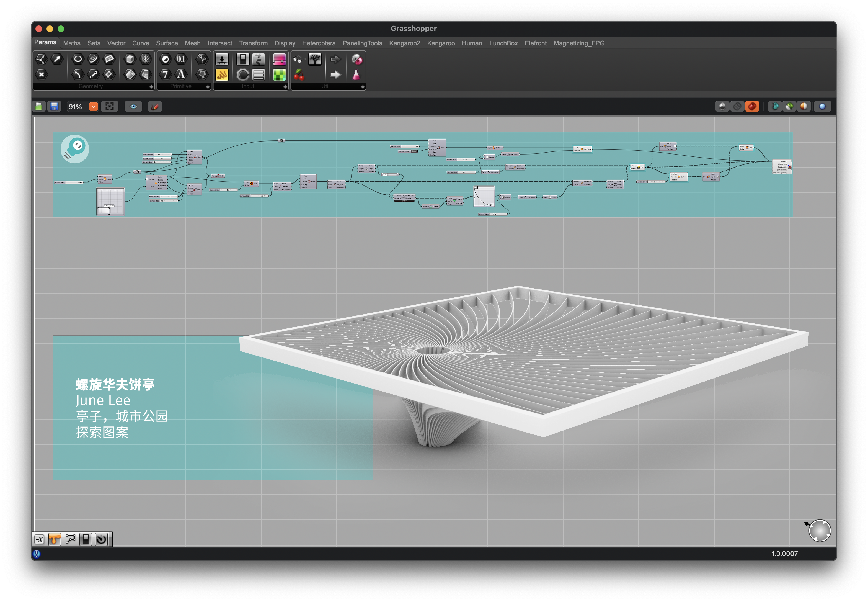Click the sketch pencil markup tool
868x602 pixels.
[155, 107]
